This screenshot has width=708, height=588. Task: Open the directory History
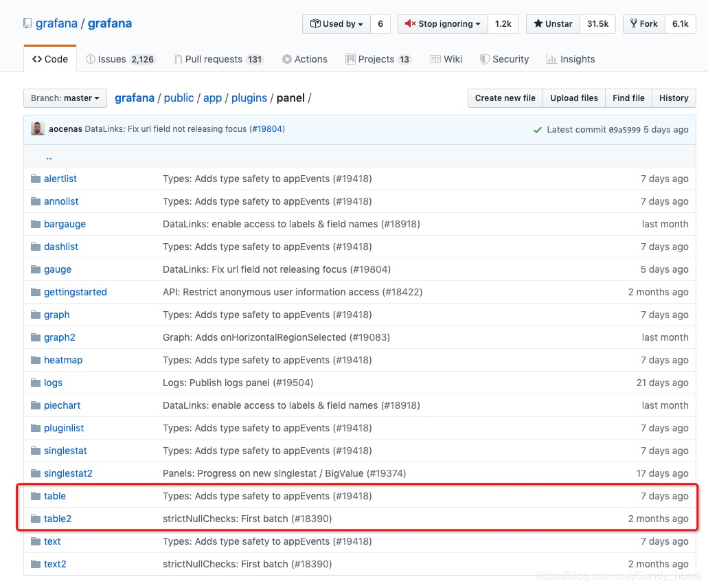[674, 98]
